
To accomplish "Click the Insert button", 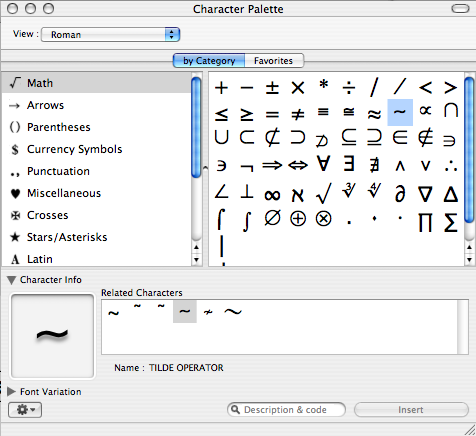I will click(411, 410).
